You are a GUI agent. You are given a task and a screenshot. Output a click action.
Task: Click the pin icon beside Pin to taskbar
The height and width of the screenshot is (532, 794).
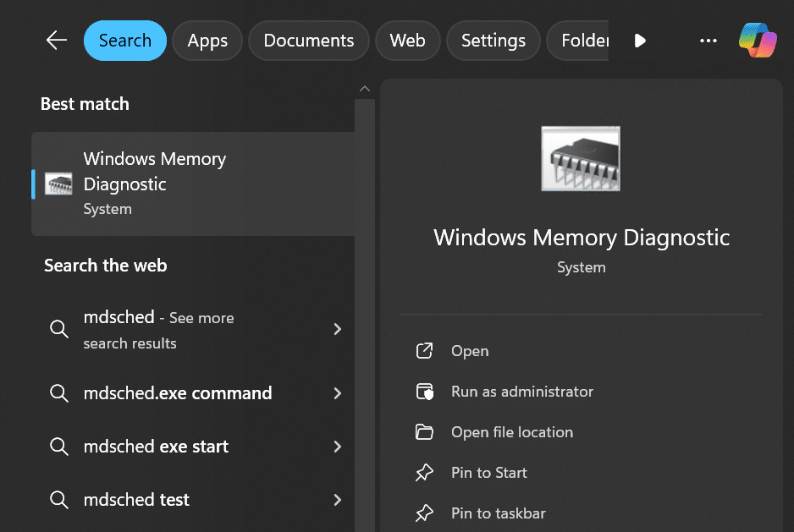(x=424, y=513)
